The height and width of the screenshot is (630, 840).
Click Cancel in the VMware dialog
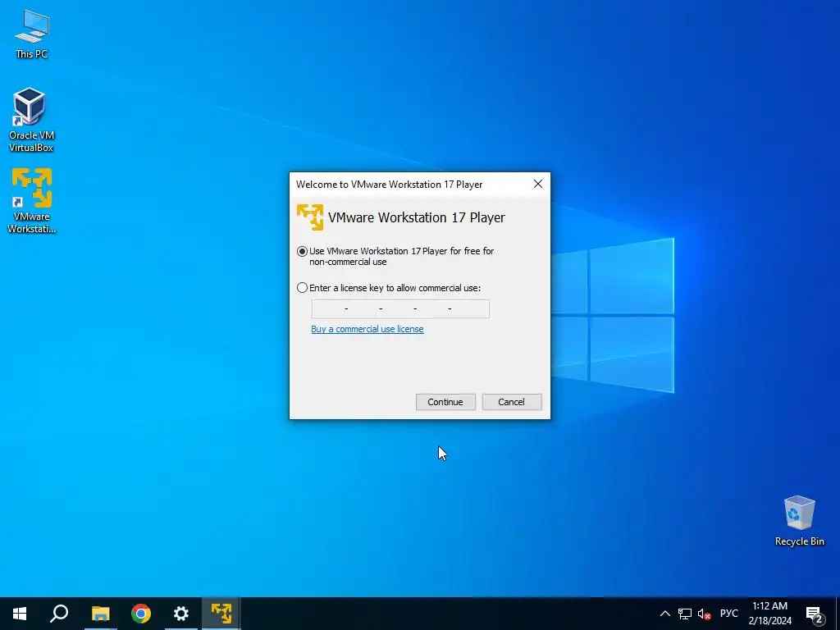point(512,402)
